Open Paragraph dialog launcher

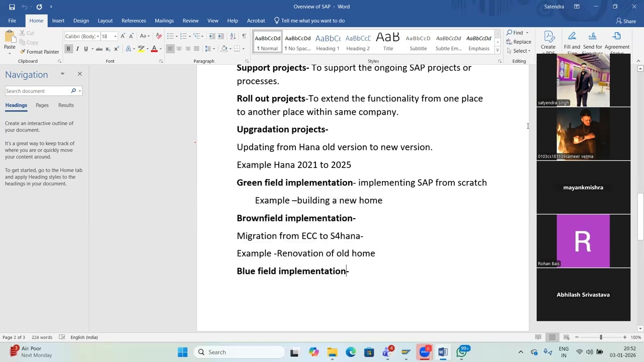click(x=248, y=61)
